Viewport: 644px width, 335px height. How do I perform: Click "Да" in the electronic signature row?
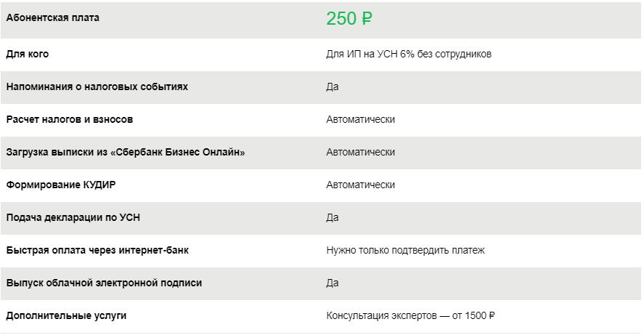coord(333,283)
